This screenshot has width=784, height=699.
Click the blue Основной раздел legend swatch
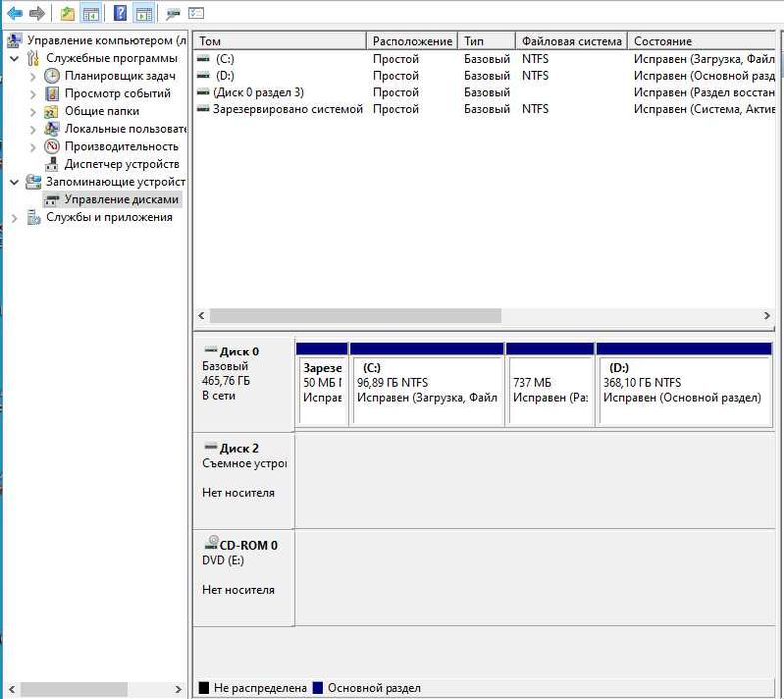[317, 687]
